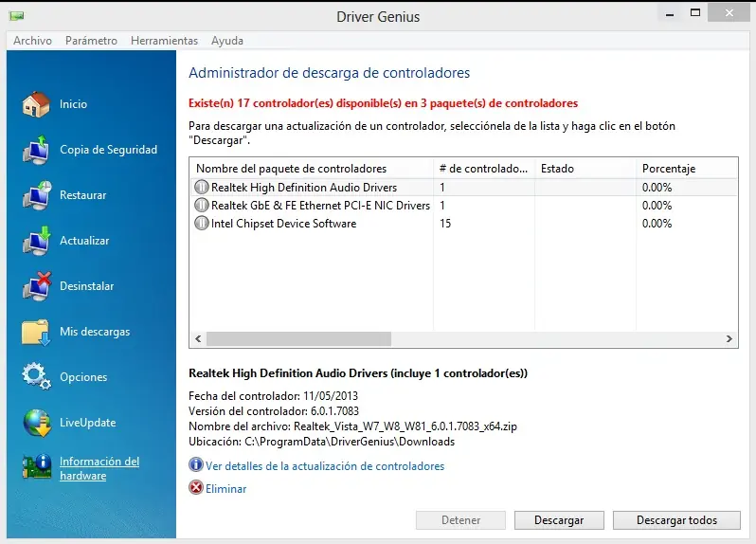Open the Información del hardware link

tap(99, 468)
